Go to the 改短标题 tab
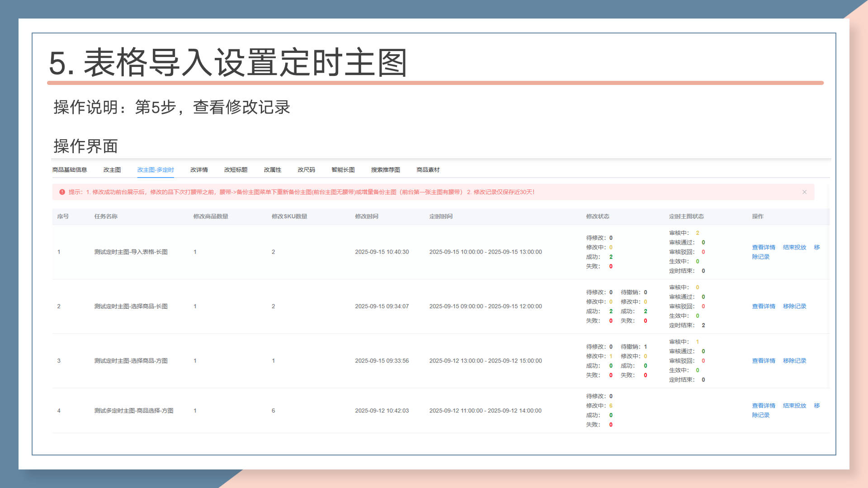 tap(236, 170)
